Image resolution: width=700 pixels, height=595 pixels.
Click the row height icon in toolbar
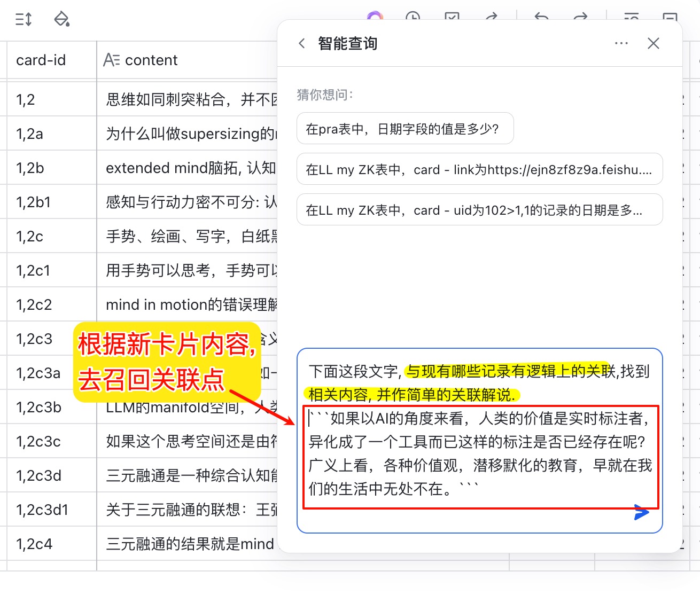(x=24, y=20)
